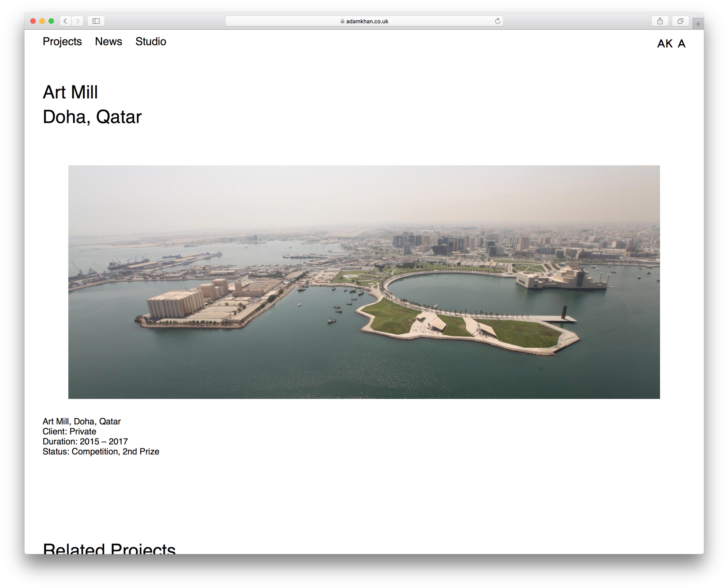Click the Status: Competition, 2nd Prize text
This screenshot has width=728, height=588.
click(x=101, y=452)
